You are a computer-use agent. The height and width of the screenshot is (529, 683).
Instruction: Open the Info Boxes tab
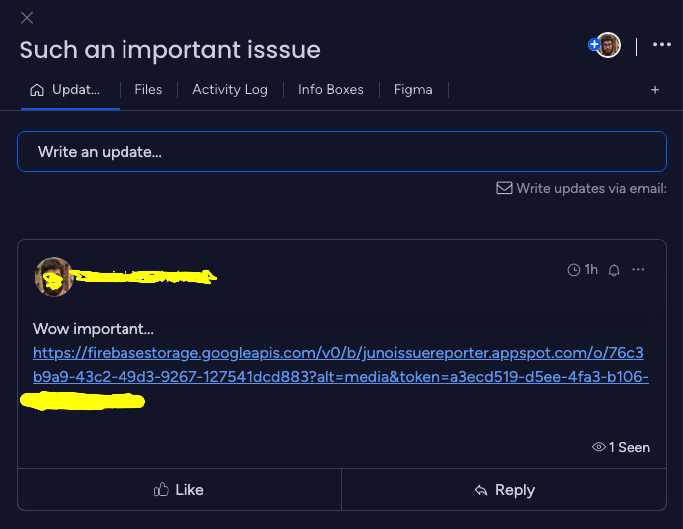point(331,90)
